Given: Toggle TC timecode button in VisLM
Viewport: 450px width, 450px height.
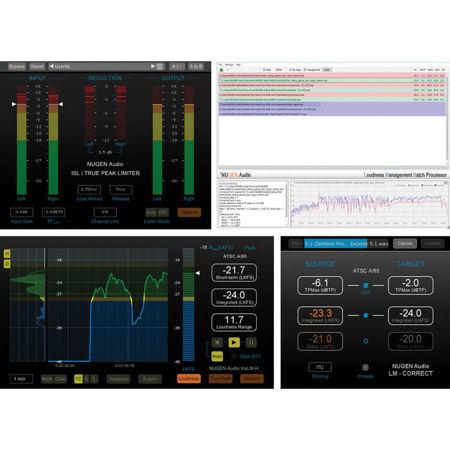Looking at the screenshot, I should pos(78,379).
